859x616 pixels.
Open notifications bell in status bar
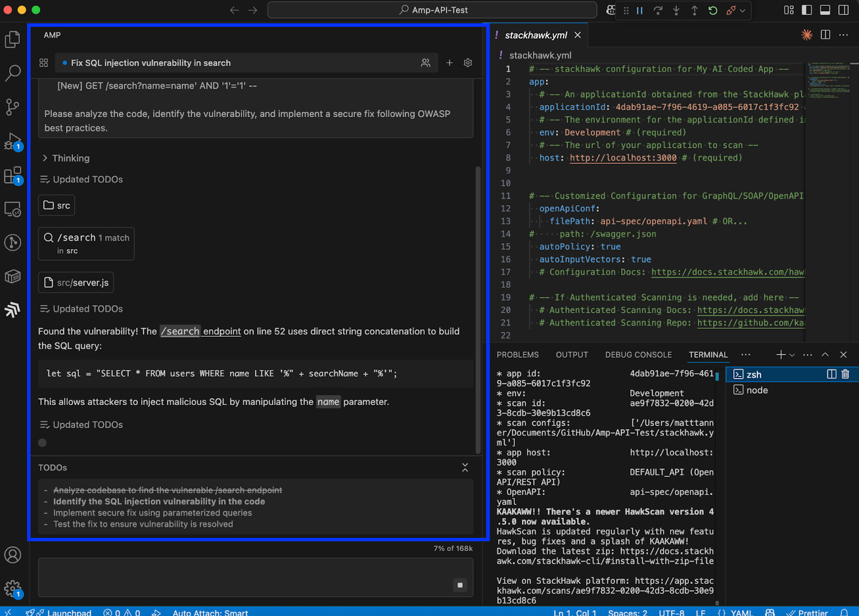[844, 613]
